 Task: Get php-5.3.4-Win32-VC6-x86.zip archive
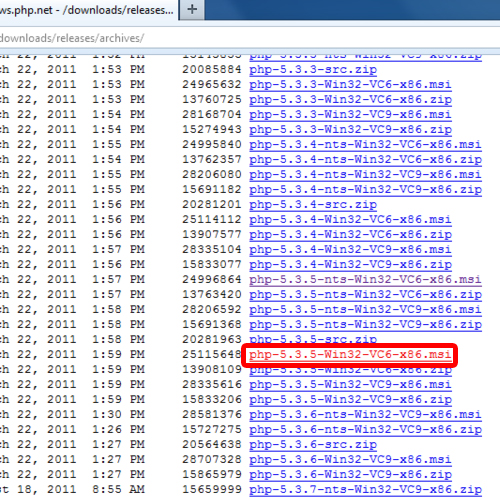[x=350, y=234]
